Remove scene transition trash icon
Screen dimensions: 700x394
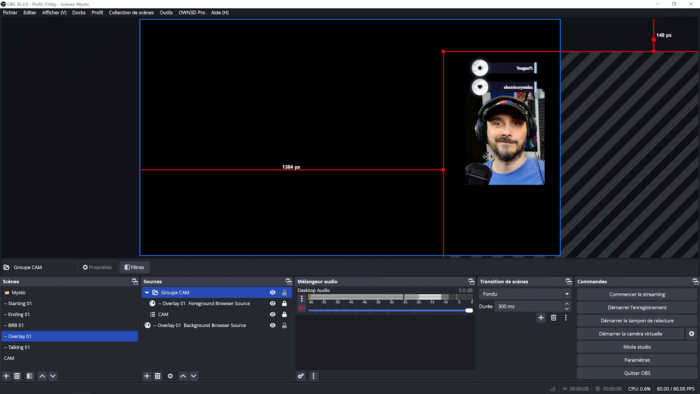coord(554,318)
